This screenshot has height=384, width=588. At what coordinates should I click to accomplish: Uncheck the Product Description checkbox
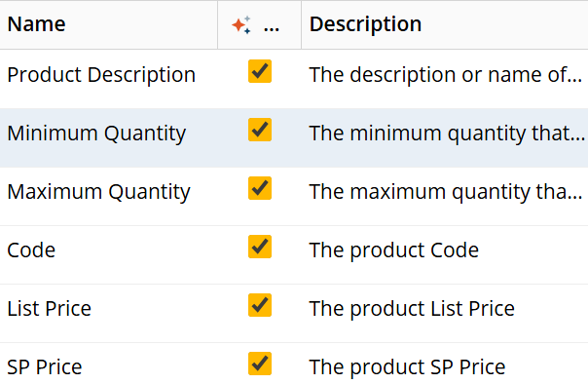260,71
